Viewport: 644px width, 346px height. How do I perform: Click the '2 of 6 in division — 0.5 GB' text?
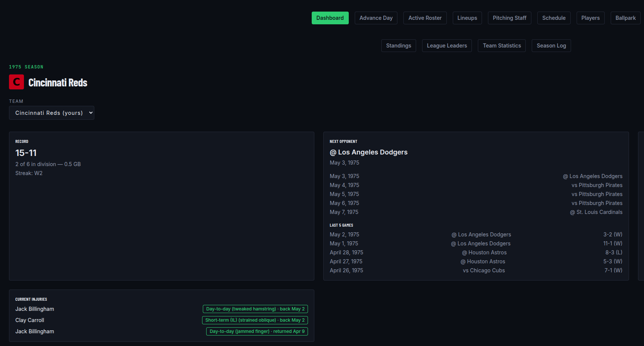(x=48, y=164)
